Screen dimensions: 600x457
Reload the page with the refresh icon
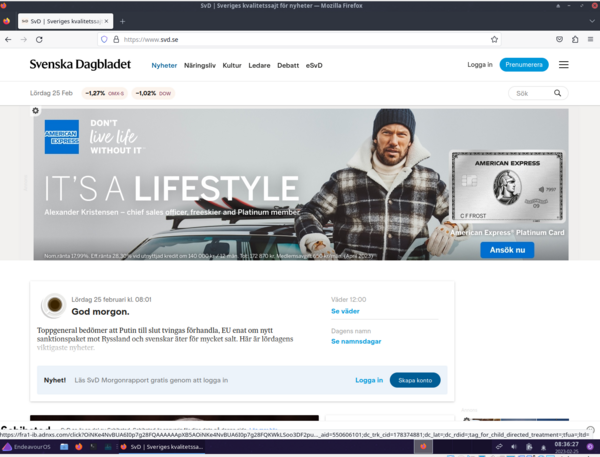pos(39,39)
